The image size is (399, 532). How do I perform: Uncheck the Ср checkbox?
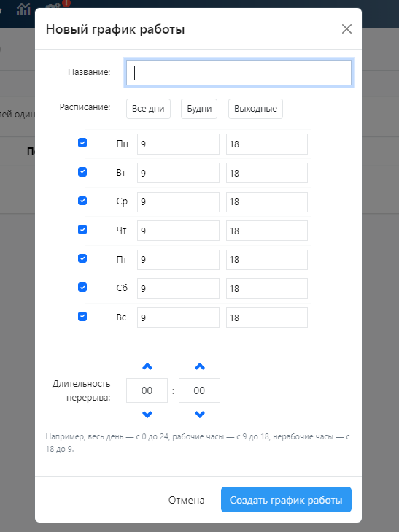[82, 201]
